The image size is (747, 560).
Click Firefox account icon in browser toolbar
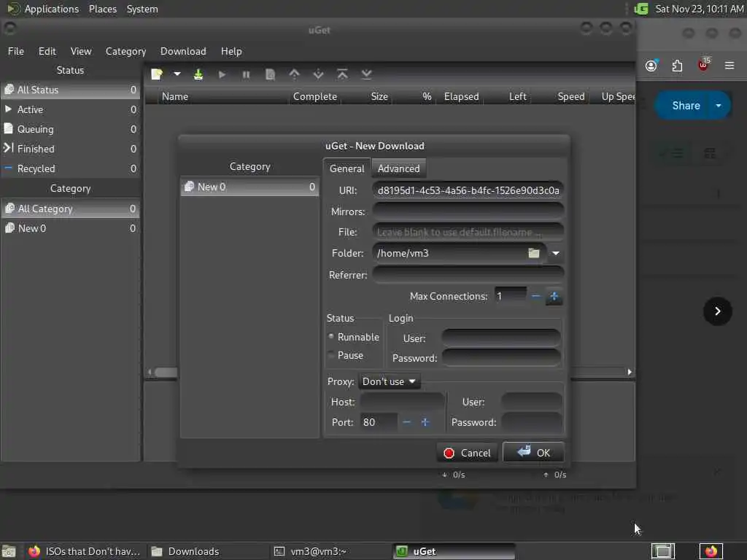click(651, 65)
